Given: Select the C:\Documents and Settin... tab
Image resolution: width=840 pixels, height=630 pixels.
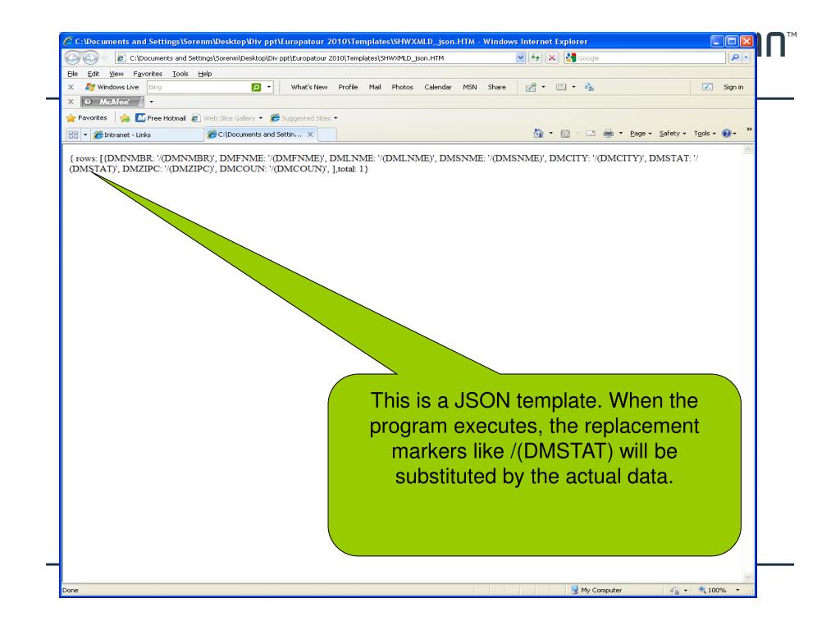Looking at the screenshot, I should click(255, 134).
